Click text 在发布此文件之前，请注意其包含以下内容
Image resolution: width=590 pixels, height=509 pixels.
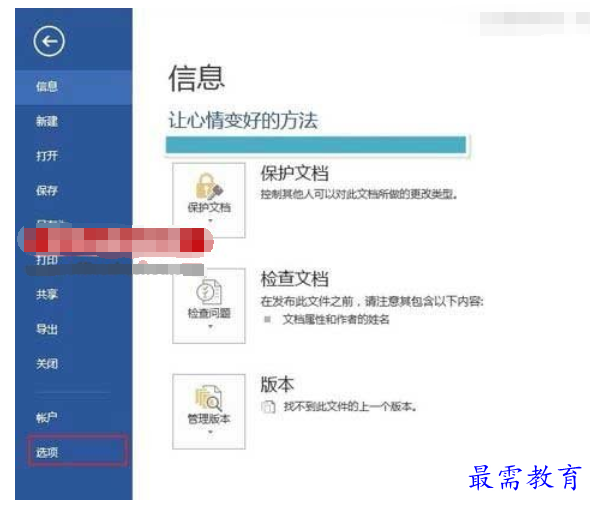click(x=372, y=301)
